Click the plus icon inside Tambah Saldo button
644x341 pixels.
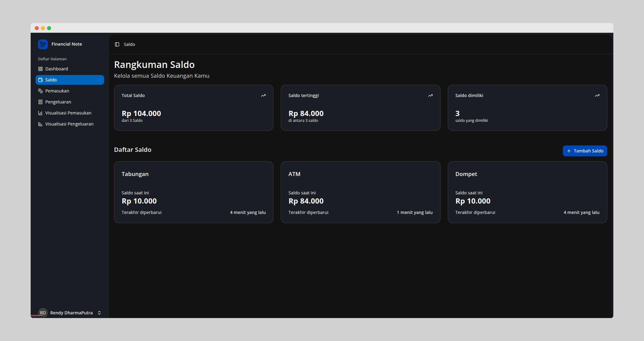pos(569,151)
